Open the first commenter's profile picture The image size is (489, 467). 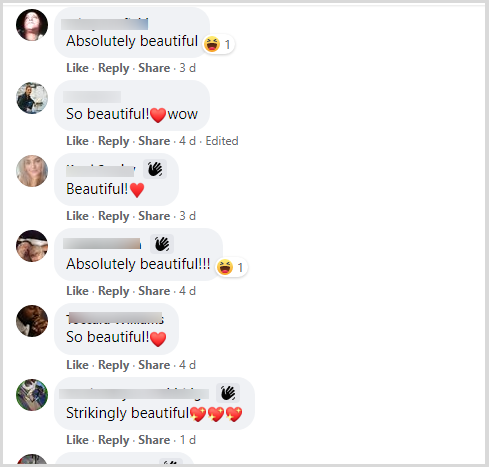point(32,25)
